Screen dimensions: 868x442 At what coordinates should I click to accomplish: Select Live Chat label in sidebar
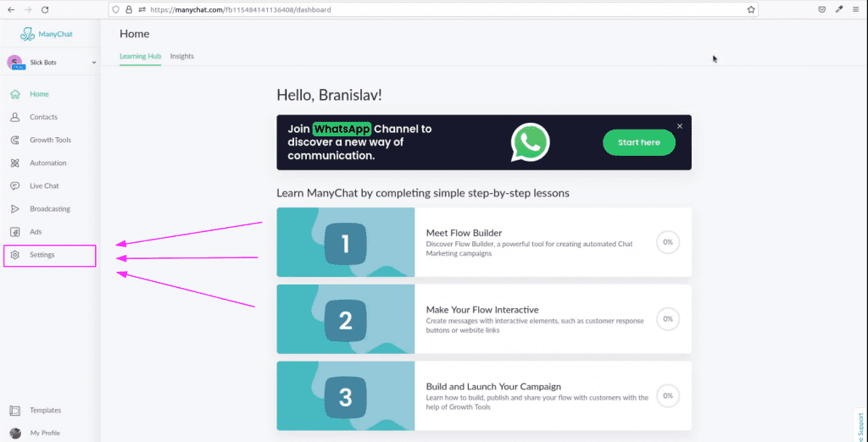pyautogui.click(x=44, y=186)
